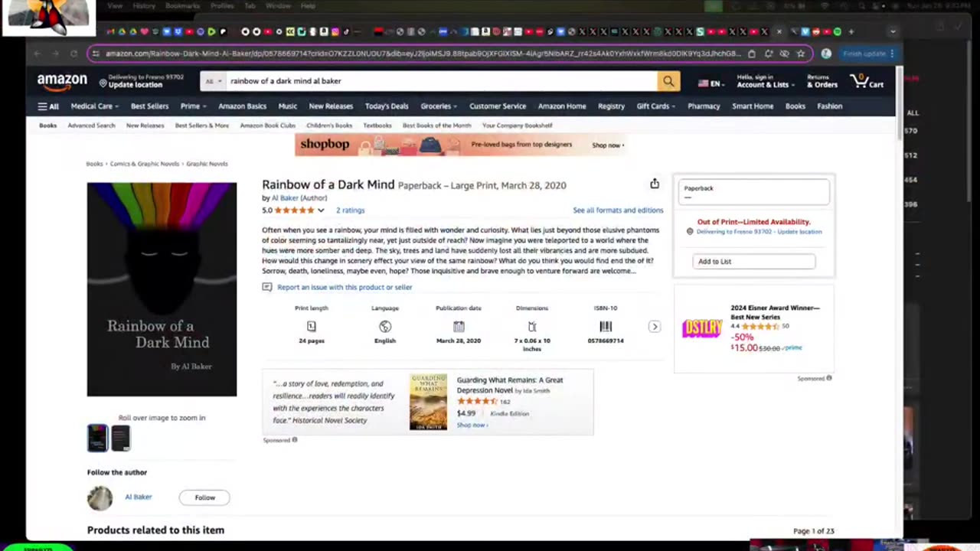Open the Pharmacy navigation item
This screenshot has height=551, width=980.
pos(704,106)
